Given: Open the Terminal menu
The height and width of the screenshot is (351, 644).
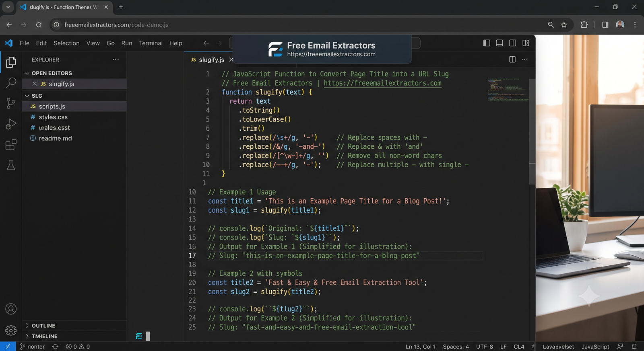Looking at the screenshot, I should [x=151, y=43].
